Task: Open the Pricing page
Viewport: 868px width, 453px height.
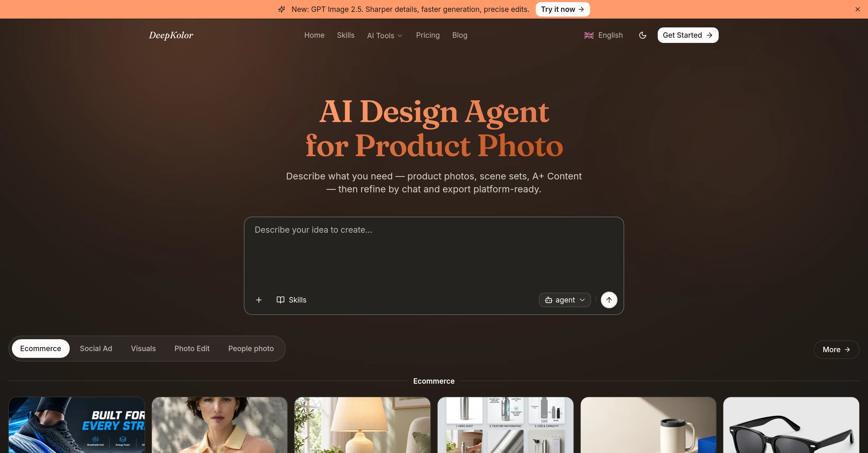Action: (428, 35)
